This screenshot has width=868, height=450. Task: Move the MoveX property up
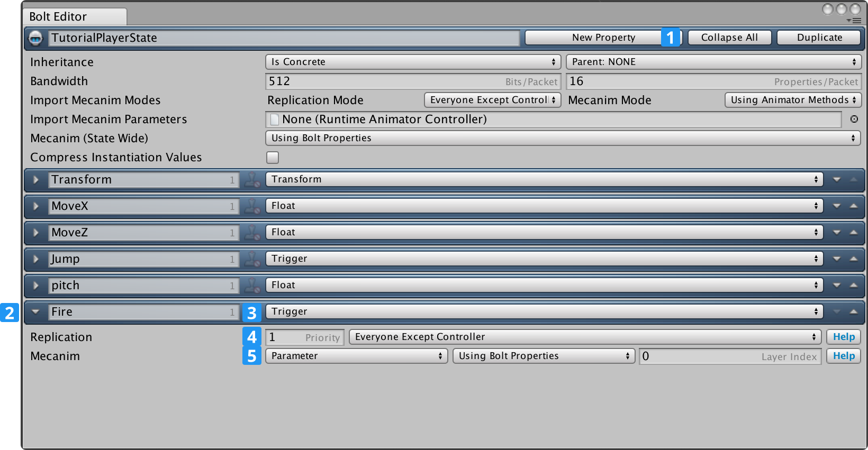(854, 206)
